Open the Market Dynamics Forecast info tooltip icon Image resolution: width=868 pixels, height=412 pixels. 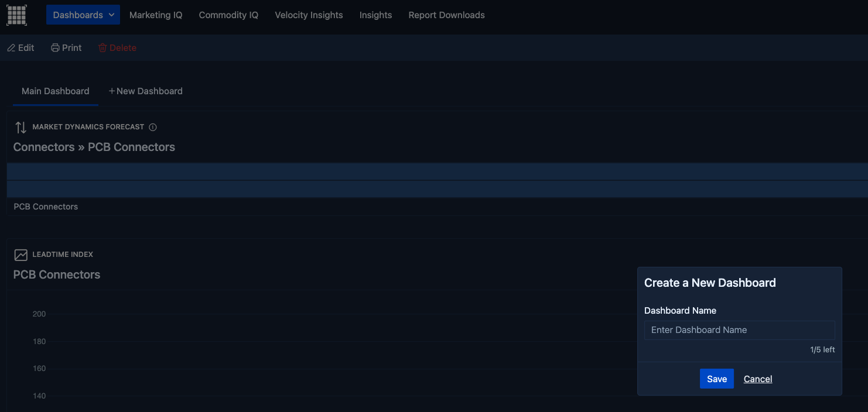point(153,126)
